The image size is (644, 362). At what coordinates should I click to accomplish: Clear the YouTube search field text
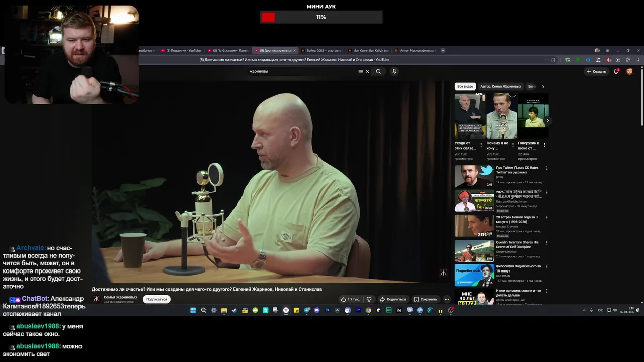[x=367, y=71]
